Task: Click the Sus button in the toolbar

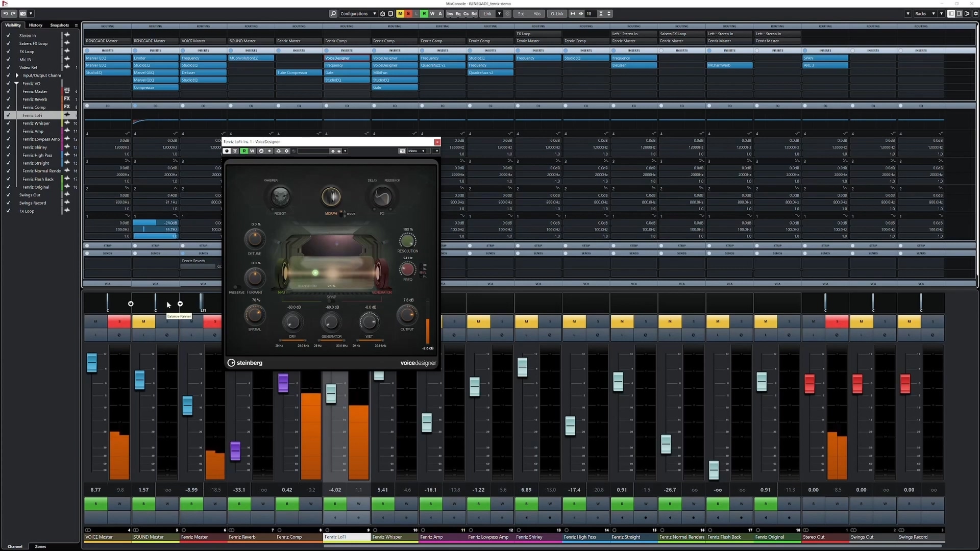Action: pos(521,14)
